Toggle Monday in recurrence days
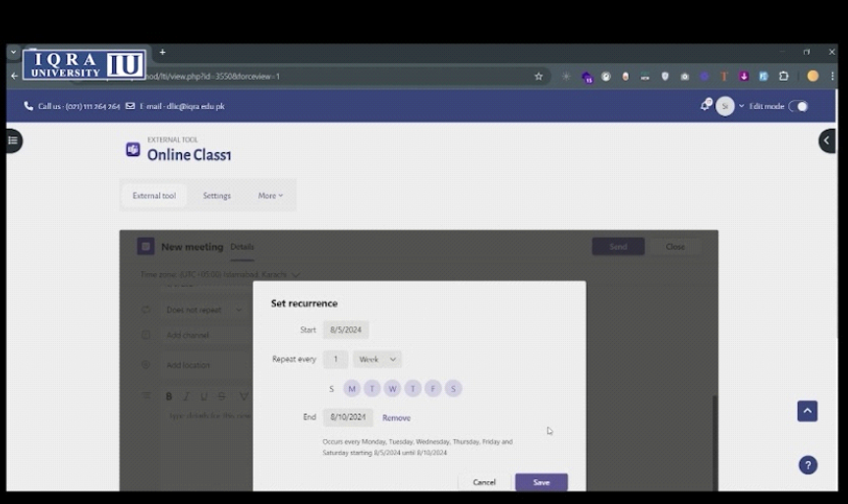Screen dimensions: 848x504 [x=352, y=389]
